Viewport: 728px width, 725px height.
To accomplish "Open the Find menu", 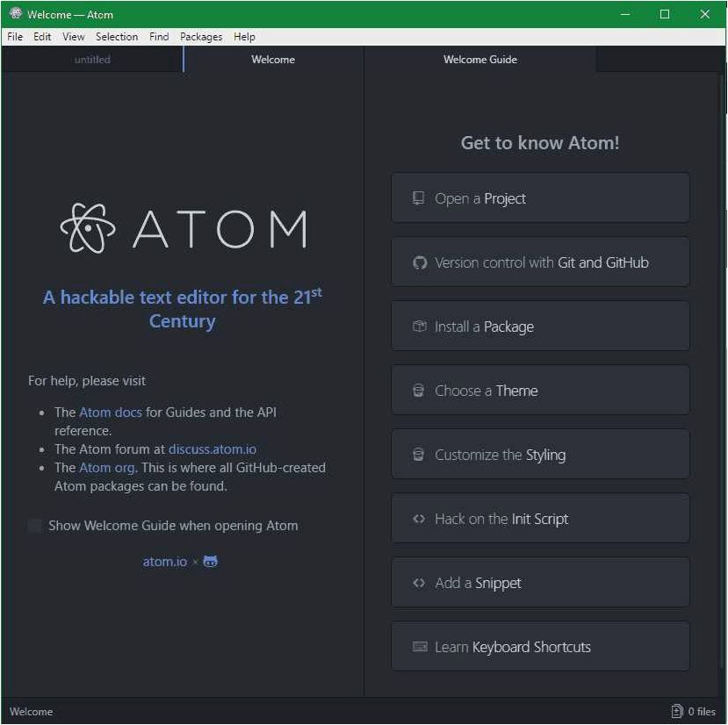I will pyautogui.click(x=159, y=37).
